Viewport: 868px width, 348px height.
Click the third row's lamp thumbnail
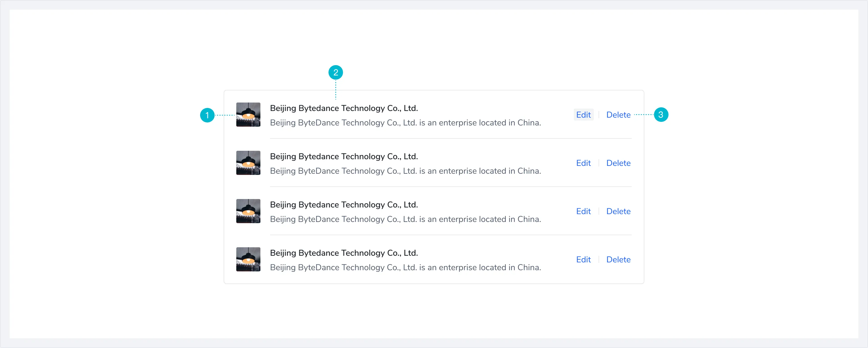248,211
